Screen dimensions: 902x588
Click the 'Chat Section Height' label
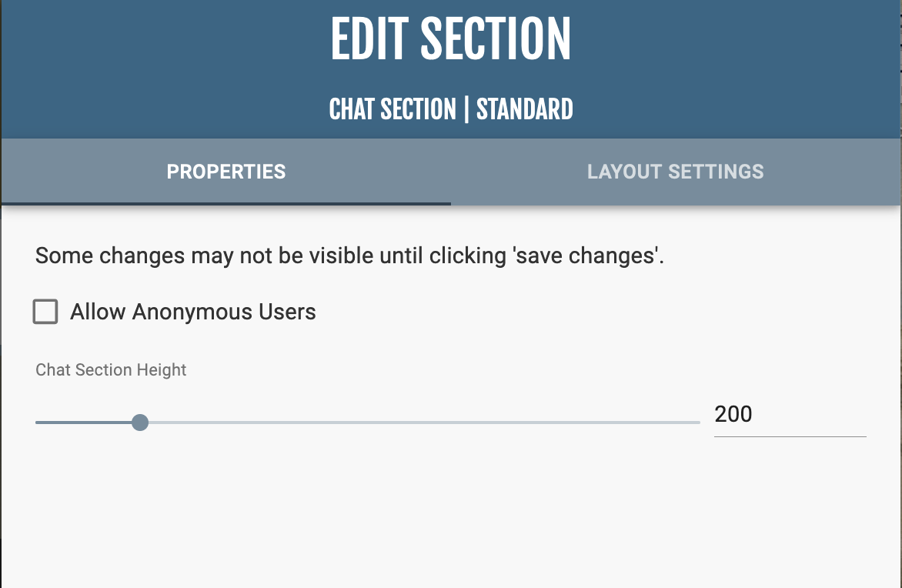111,370
